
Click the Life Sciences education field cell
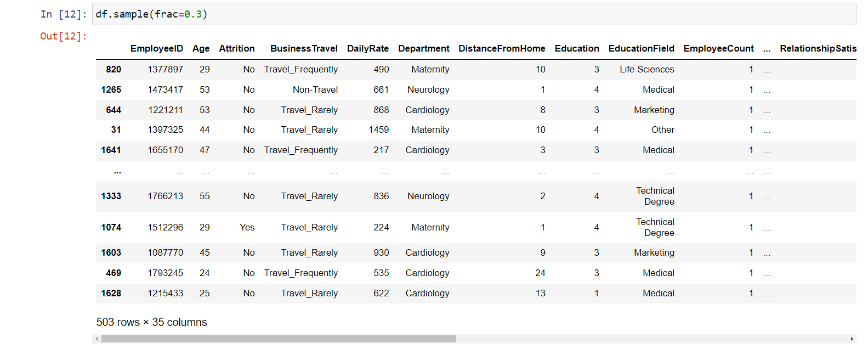(646, 69)
